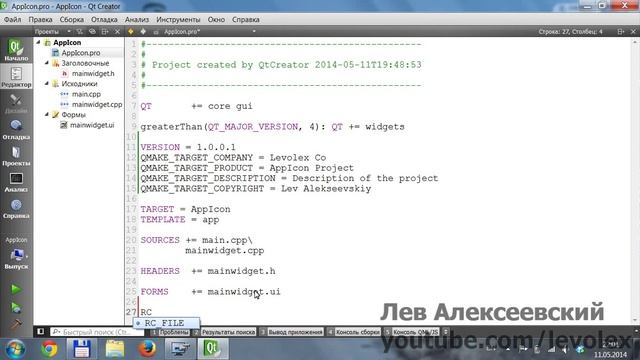Collapse the Исходники folder
640x360 pixels.
coord(47,83)
